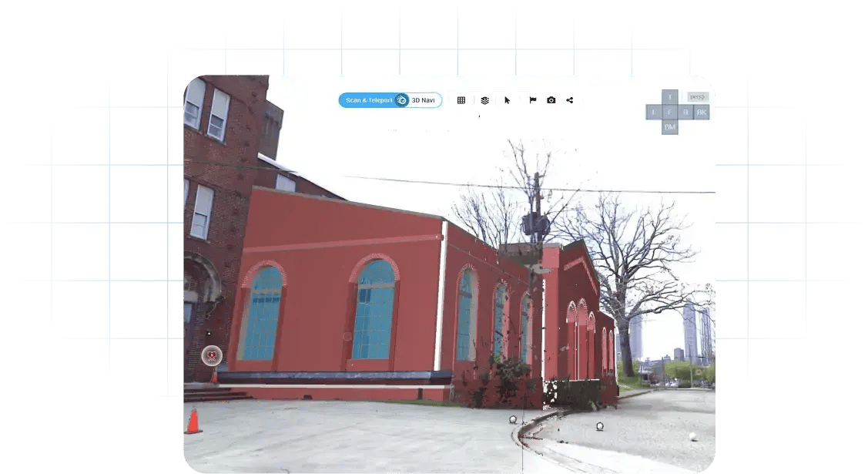
Task: Toggle the persp projection button
Action: tap(698, 97)
